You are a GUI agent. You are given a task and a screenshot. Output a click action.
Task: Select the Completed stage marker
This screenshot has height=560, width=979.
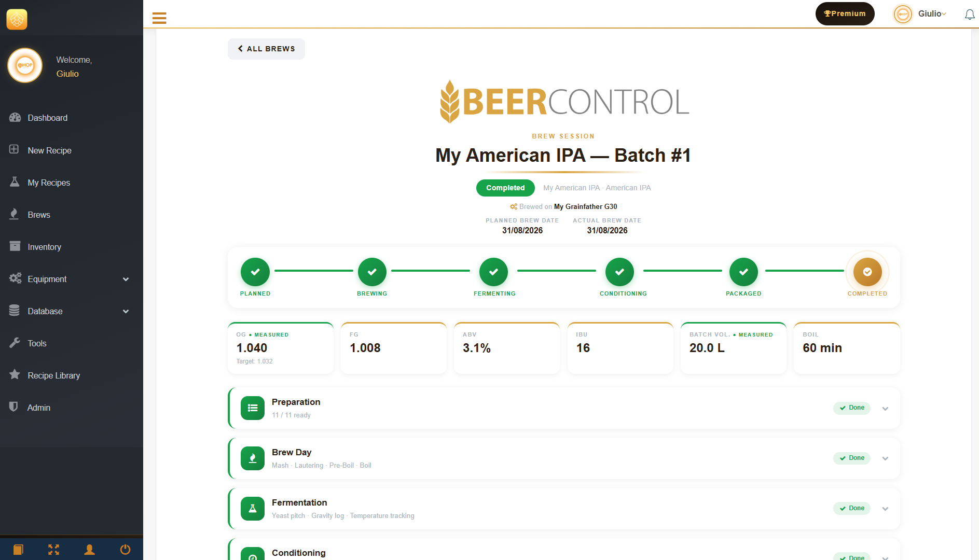[x=867, y=272]
